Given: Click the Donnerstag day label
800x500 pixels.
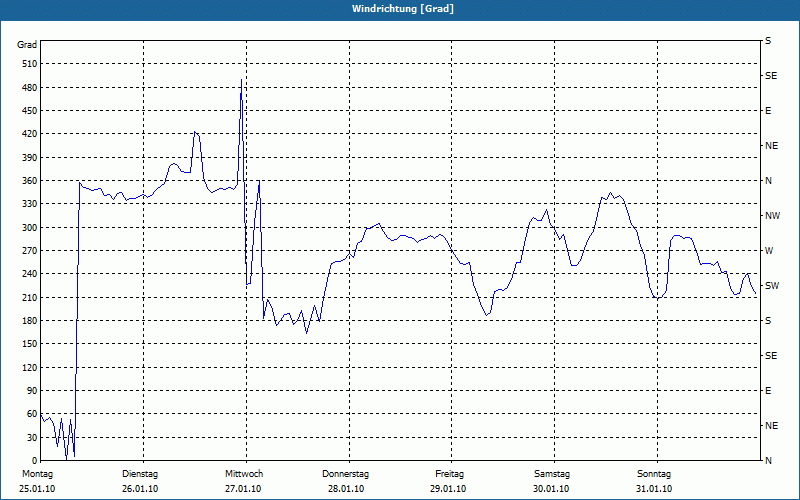Looking at the screenshot, I should coord(345,474).
